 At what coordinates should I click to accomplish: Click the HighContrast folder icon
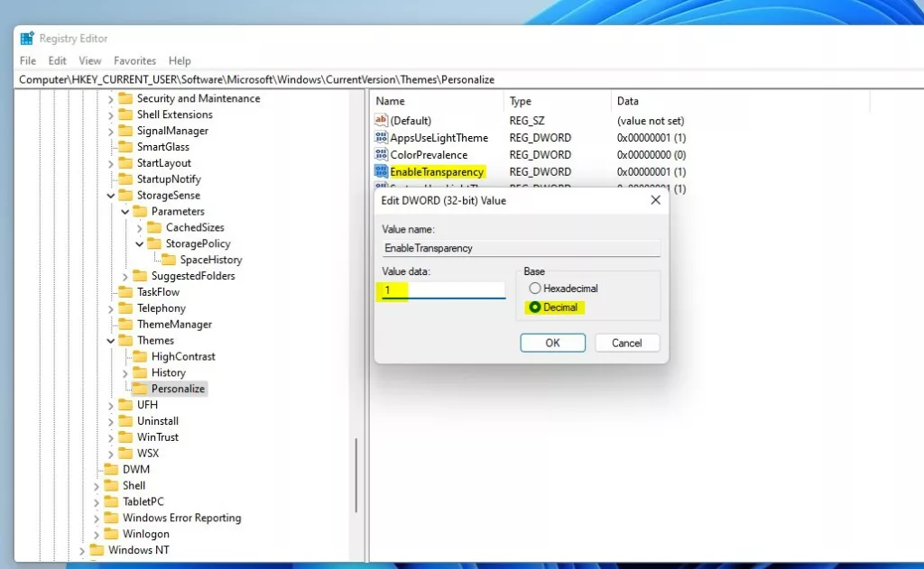140,356
